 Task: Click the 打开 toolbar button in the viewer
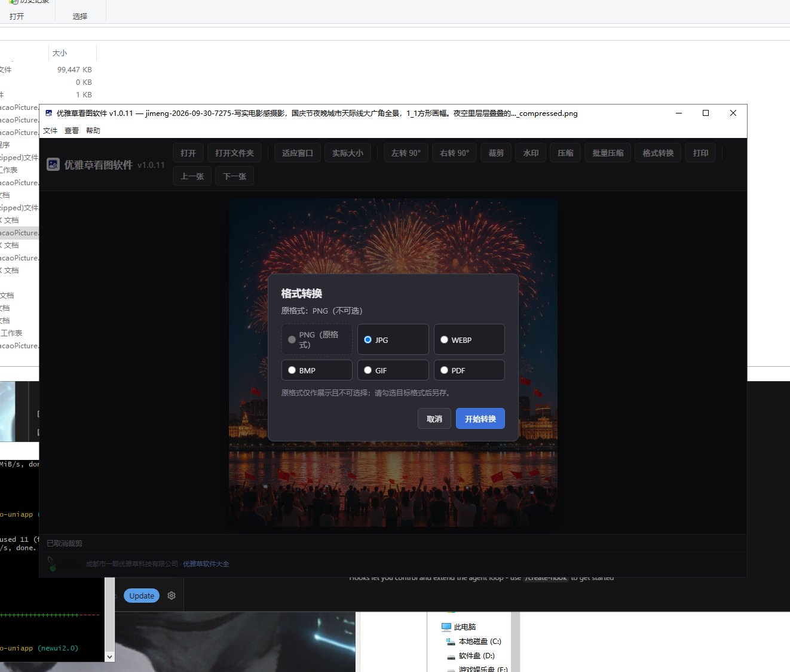tap(188, 153)
